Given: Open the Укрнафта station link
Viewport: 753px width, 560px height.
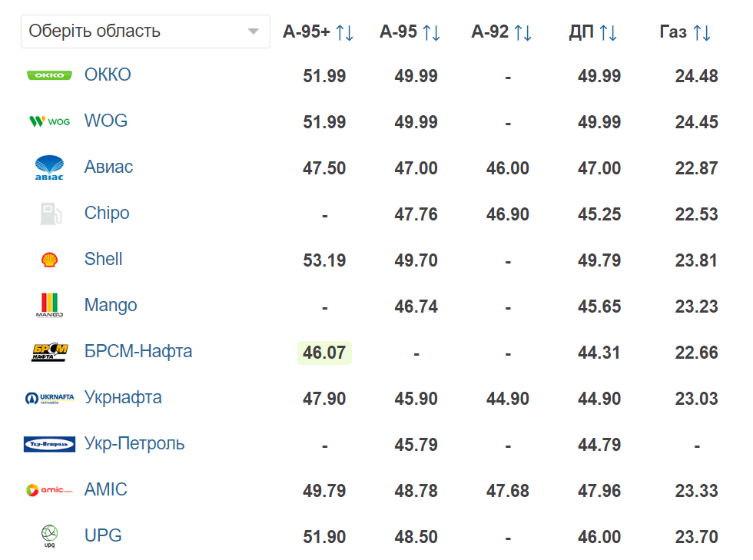Looking at the screenshot, I should [123, 397].
